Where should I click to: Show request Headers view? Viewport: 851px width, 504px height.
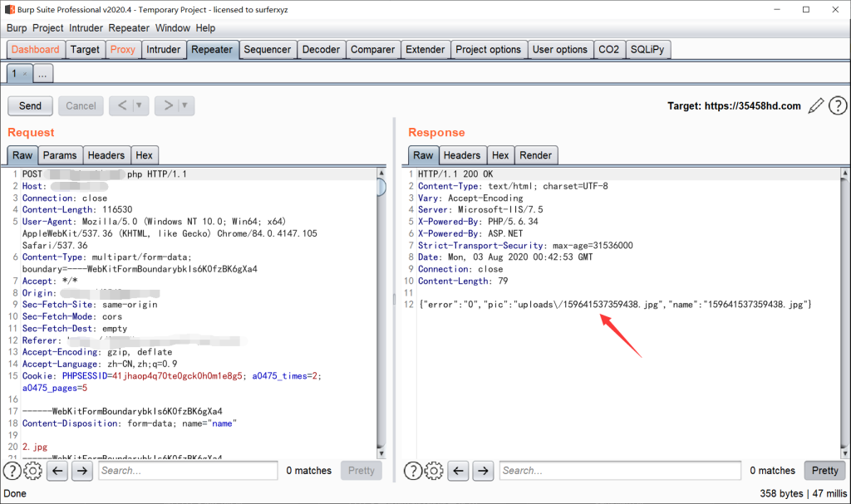pyautogui.click(x=106, y=155)
